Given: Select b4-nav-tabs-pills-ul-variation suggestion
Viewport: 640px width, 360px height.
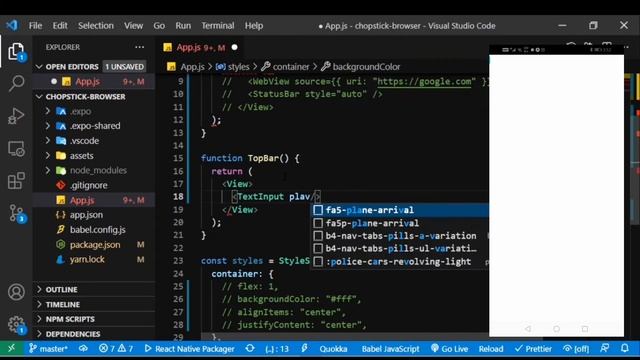Looking at the screenshot, I should pyautogui.click(x=400, y=249).
